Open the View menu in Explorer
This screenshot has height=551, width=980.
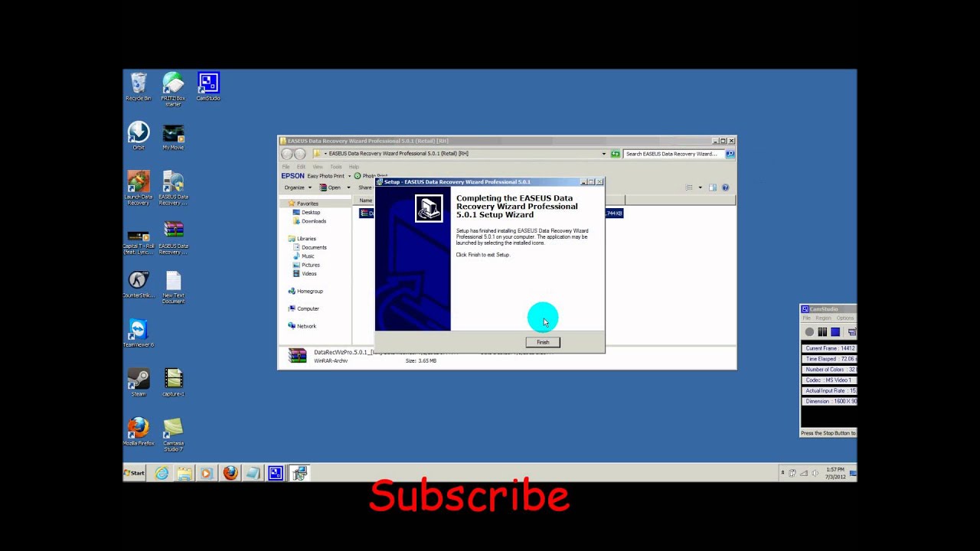pyautogui.click(x=317, y=166)
